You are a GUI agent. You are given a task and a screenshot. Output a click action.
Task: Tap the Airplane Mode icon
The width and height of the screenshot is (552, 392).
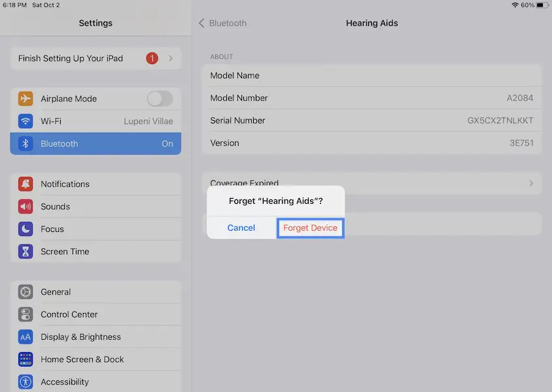(26, 99)
